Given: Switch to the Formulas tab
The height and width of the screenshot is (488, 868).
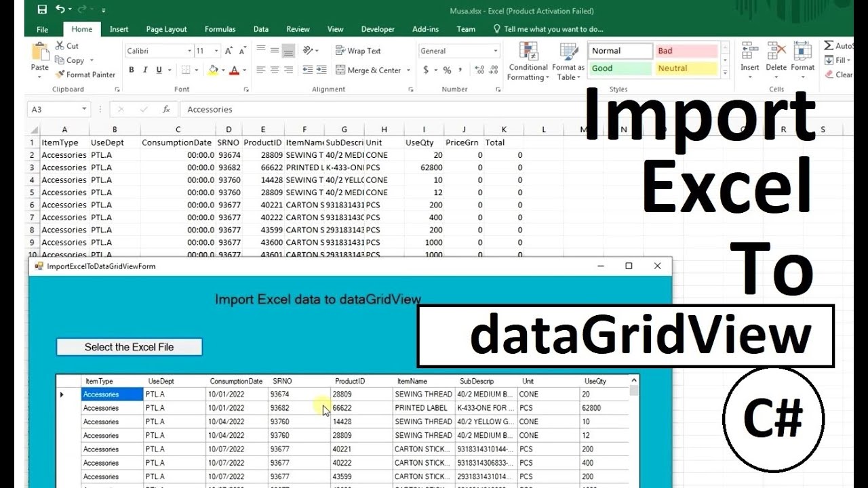Looking at the screenshot, I should (x=220, y=29).
